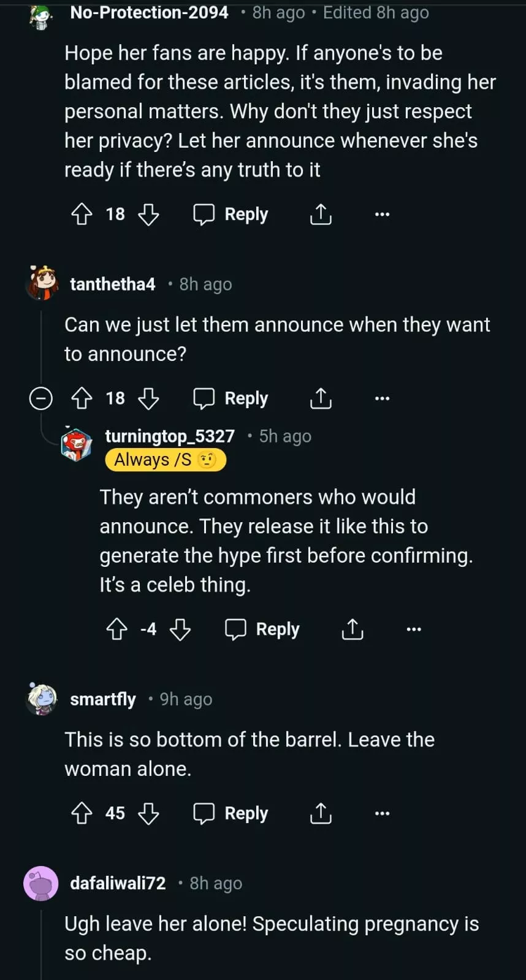Upvote No-Protection-2094's comment
The width and height of the screenshot is (526, 980).
(x=82, y=215)
